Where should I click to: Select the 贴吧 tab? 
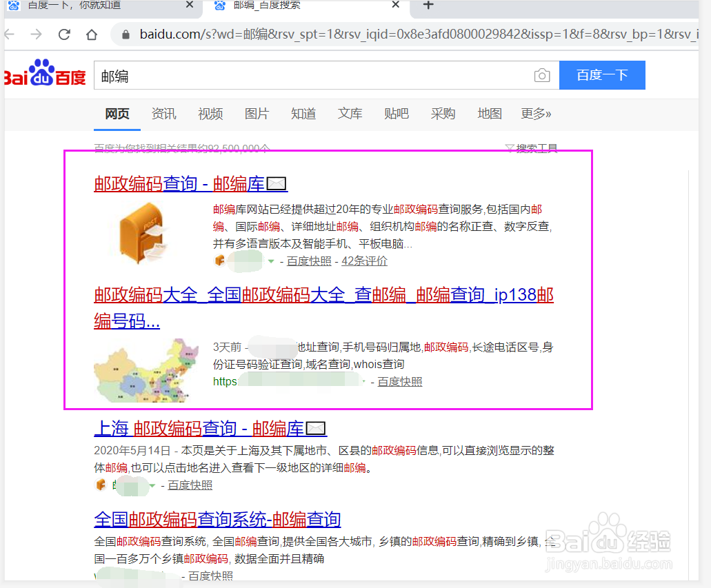(397, 114)
